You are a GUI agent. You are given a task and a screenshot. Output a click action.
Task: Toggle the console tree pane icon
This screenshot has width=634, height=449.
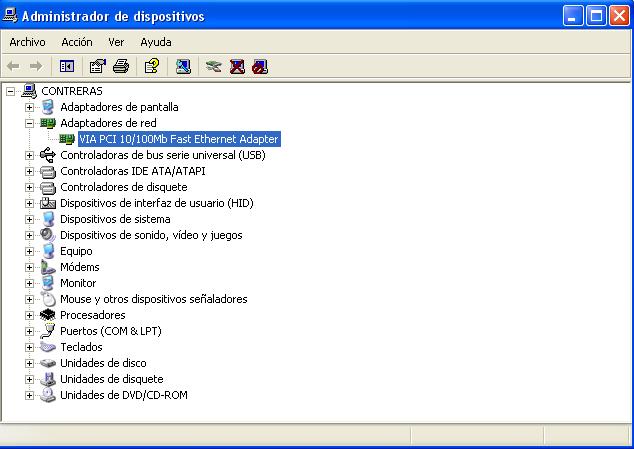[x=67, y=66]
